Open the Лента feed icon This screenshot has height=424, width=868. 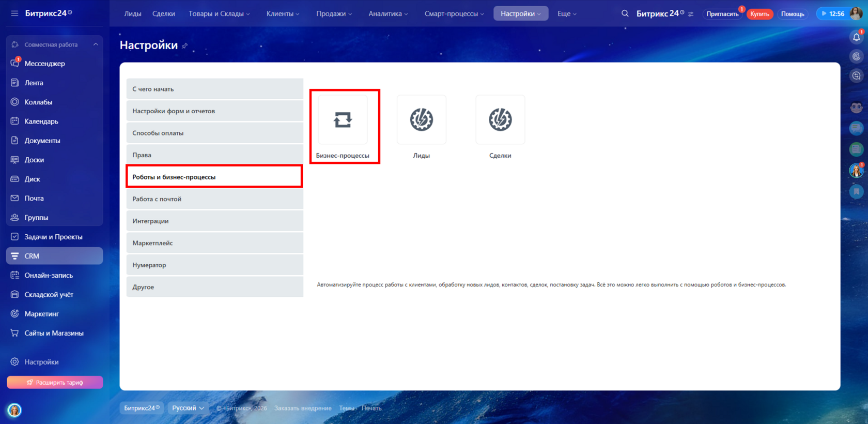tap(15, 83)
